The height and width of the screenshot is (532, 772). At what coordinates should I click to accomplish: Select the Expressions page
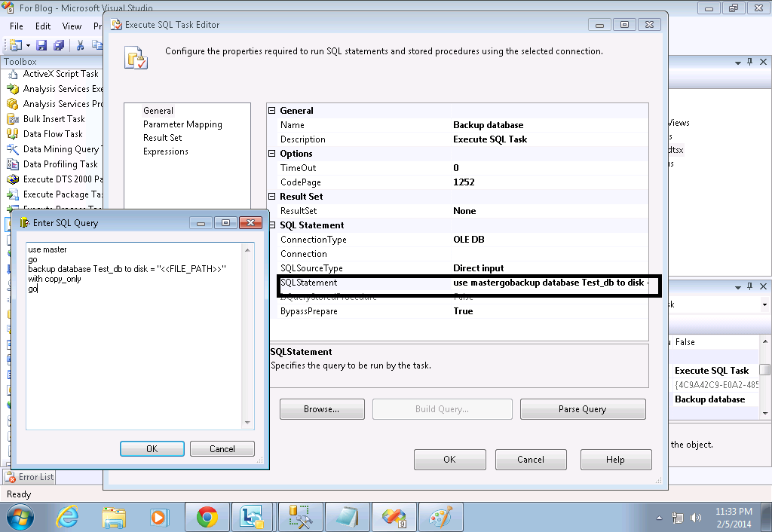(x=166, y=151)
